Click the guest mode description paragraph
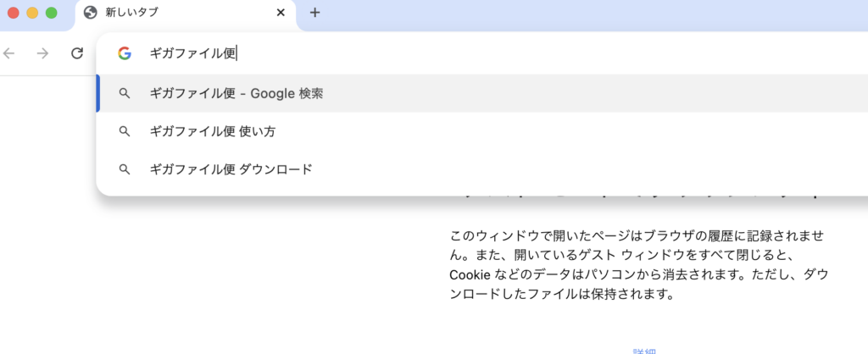This screenshot has width=868, height=354. (638, 265)
